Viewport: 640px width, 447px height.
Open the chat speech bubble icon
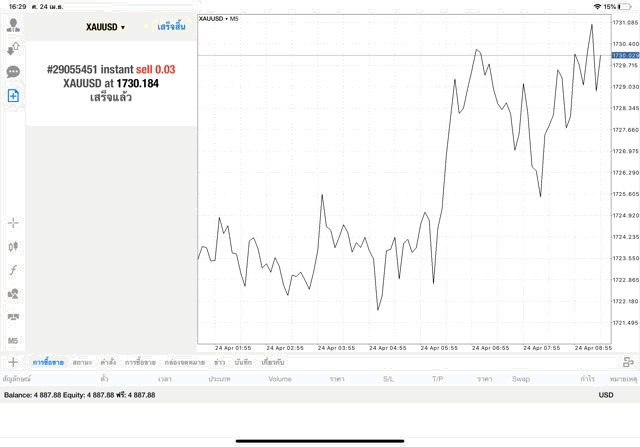pos(13,72)
